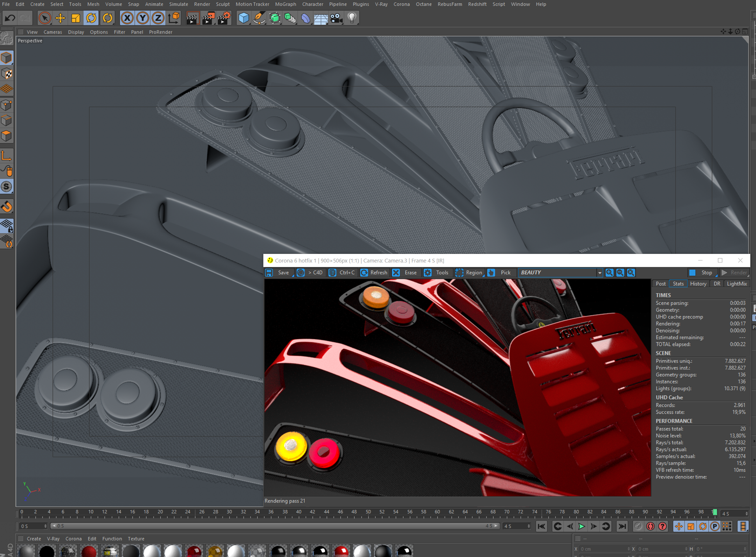Open Edit Render Settings clapperboard gear icon
The width and height of the screenshot is (756, 557).
click(224, 18)
